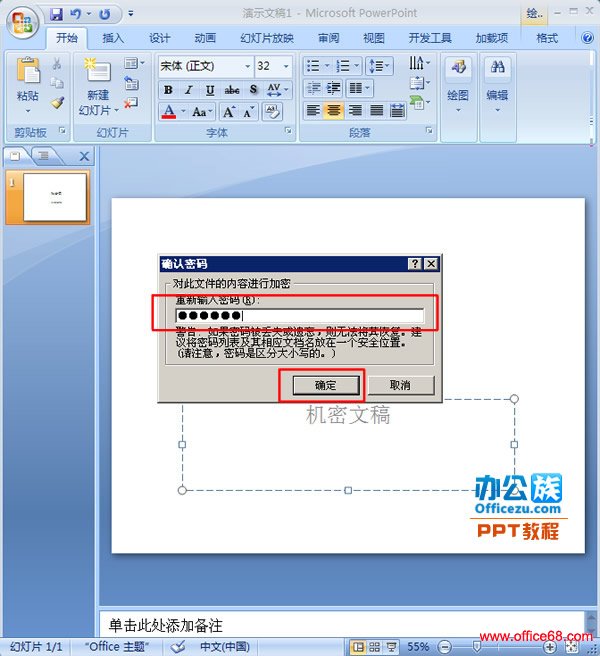Justify the paragraph text
The image size is (600, 656).
point(376,110)
